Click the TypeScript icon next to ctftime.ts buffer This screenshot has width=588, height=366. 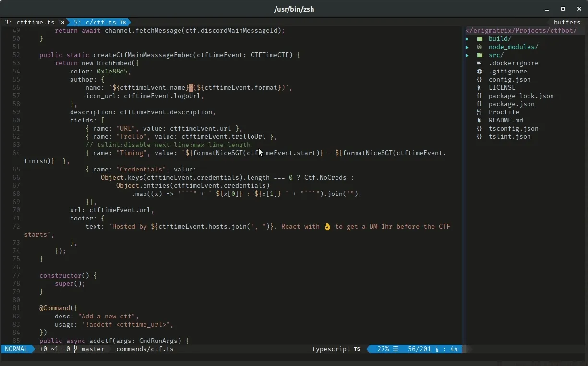click(60, 22)
